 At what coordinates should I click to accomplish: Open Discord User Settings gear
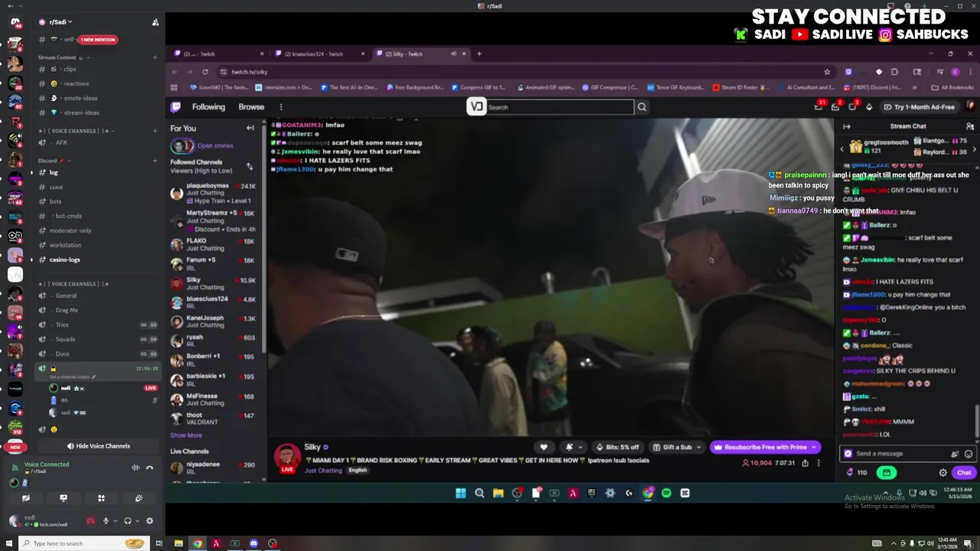pyautogui.click(x=149, y=521)
